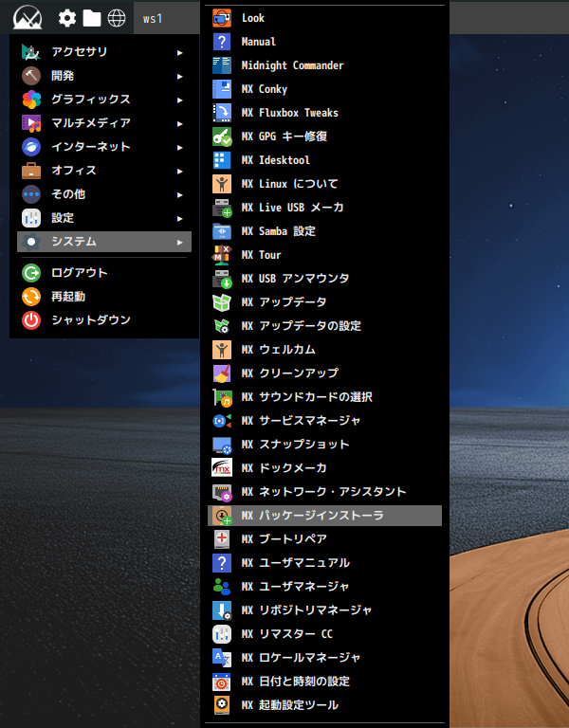Click the Manual question-mark icon

click(x=222, y=42)
